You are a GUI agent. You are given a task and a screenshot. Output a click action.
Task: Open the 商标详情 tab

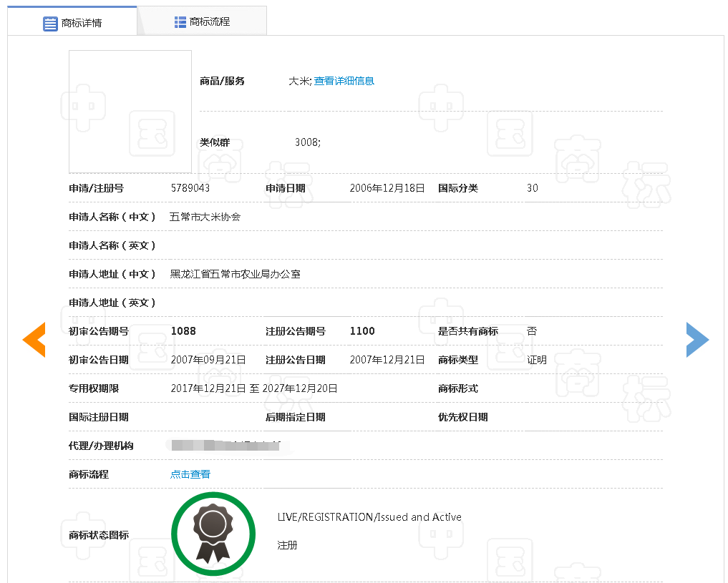[72, 21]
